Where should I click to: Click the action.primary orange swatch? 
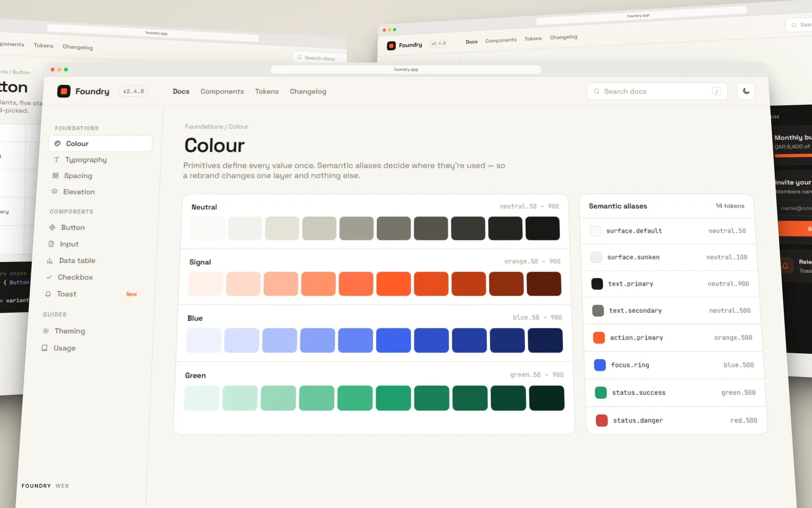(x=599, y=338)
